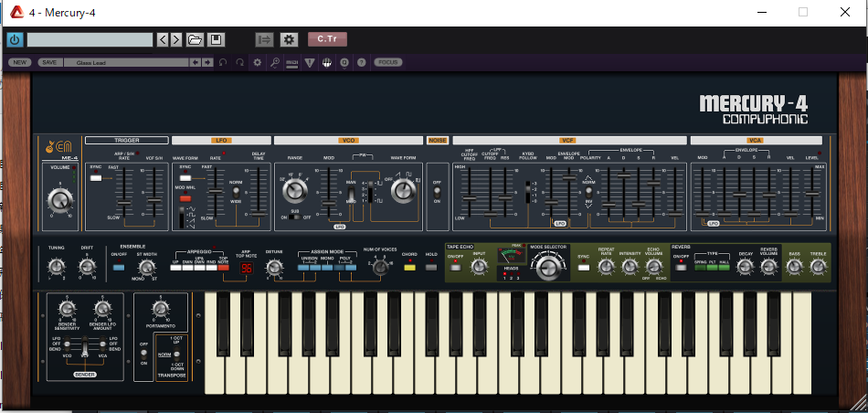Toggle the HOLD button
The image size is (868, 413).
[431, 268]
